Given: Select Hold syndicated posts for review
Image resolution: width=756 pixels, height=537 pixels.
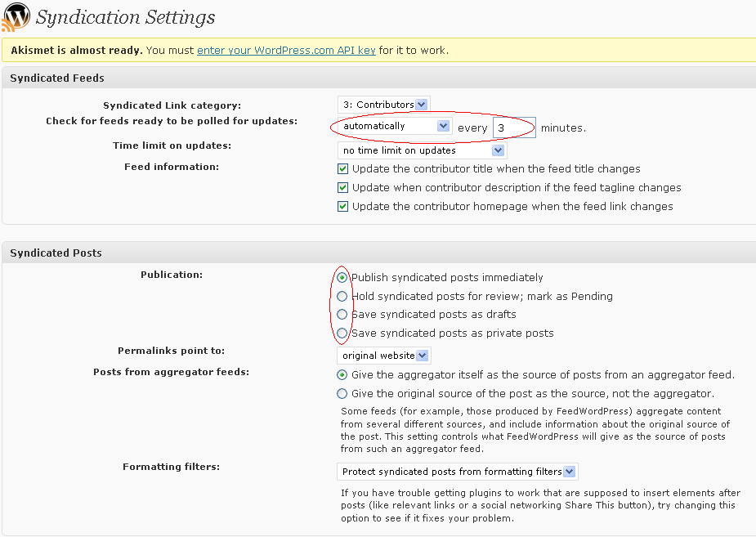Looking at the screenshot, I should click(x=342, y=296).
